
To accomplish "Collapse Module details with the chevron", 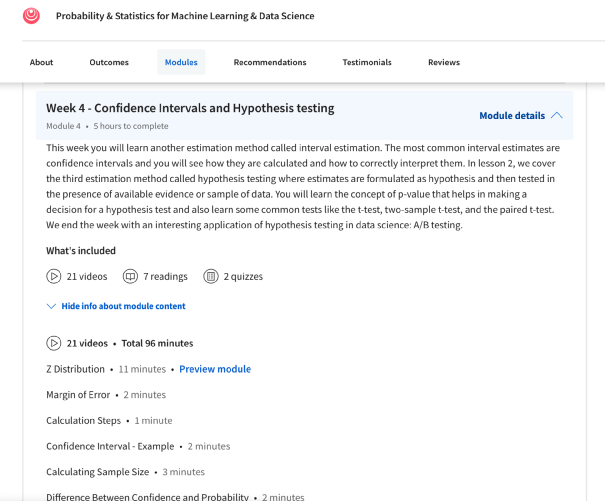I will coord(557,116).
